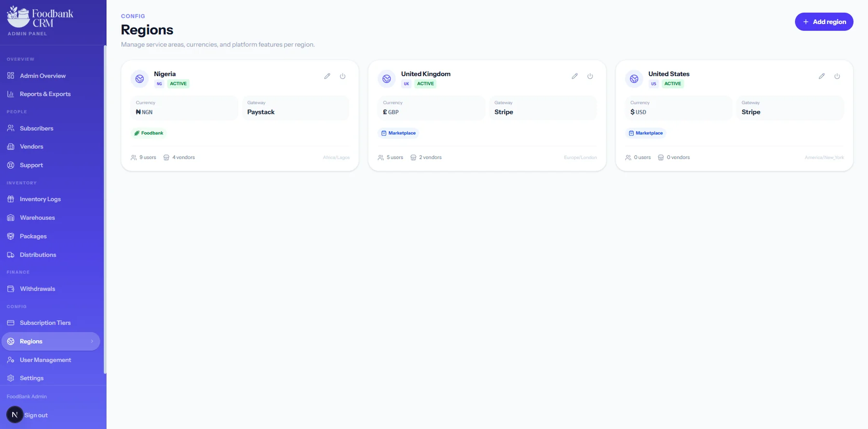
Task: Click the United Kingdom globe icon
Action: coord(387,79)
